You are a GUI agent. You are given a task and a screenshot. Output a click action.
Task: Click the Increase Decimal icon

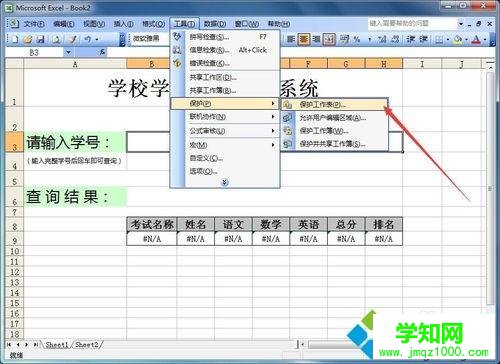(382, 39)
